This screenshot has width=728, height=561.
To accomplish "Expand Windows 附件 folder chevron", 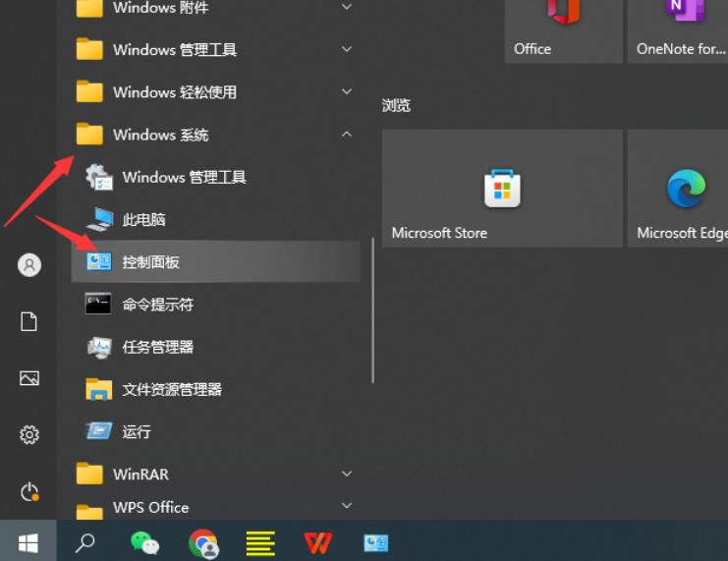I will point(347,7).
